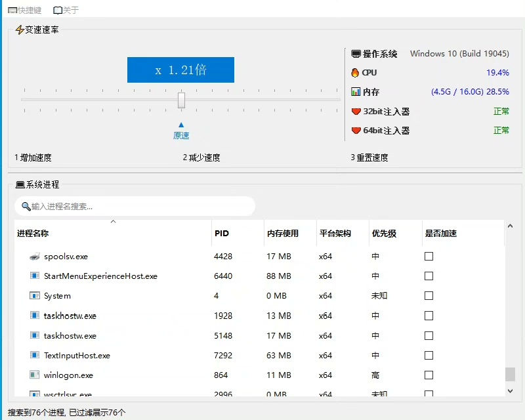This screenshot has width=525, height=420.
Task: Sort by the 优先级 column header
Action: 396,233
